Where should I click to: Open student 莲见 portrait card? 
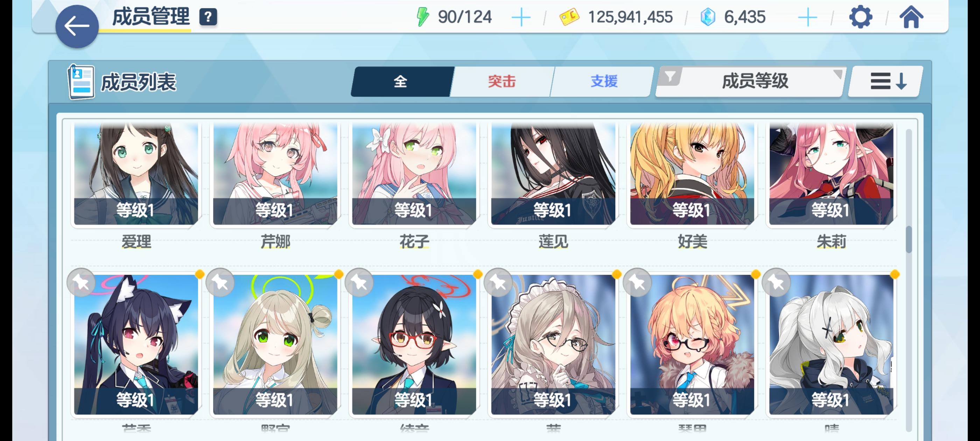point(553,174)
